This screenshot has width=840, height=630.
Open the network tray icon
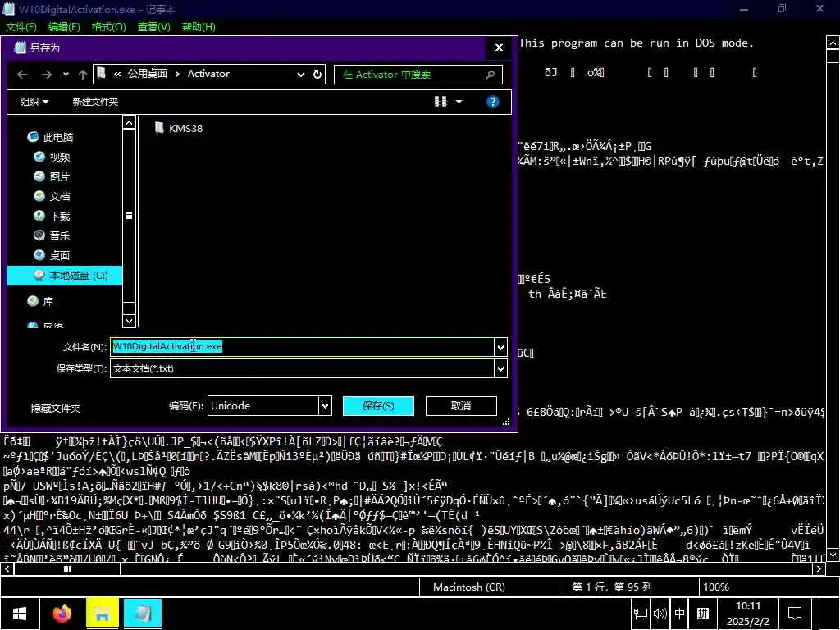point(640,614)
